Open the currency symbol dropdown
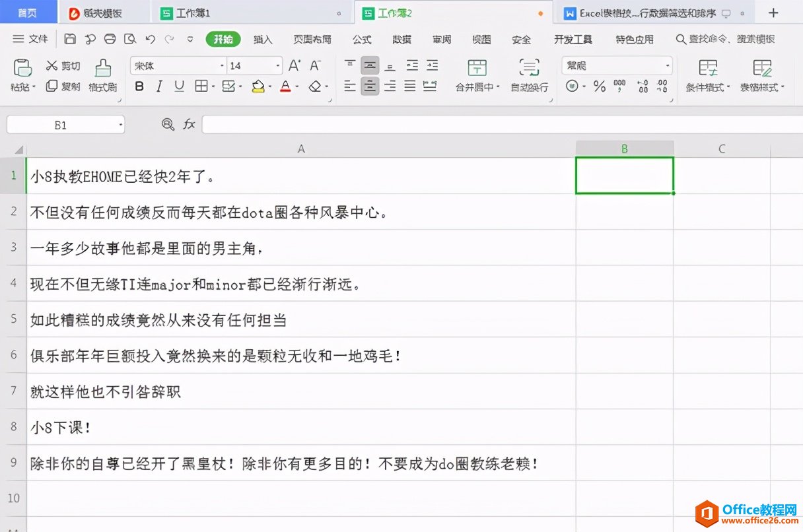This screenshot has width=803, height=532. coord(584,86)
